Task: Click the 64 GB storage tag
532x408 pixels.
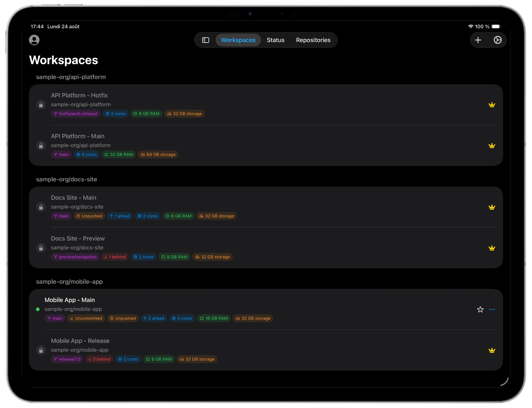Action: tap(158, 155)
